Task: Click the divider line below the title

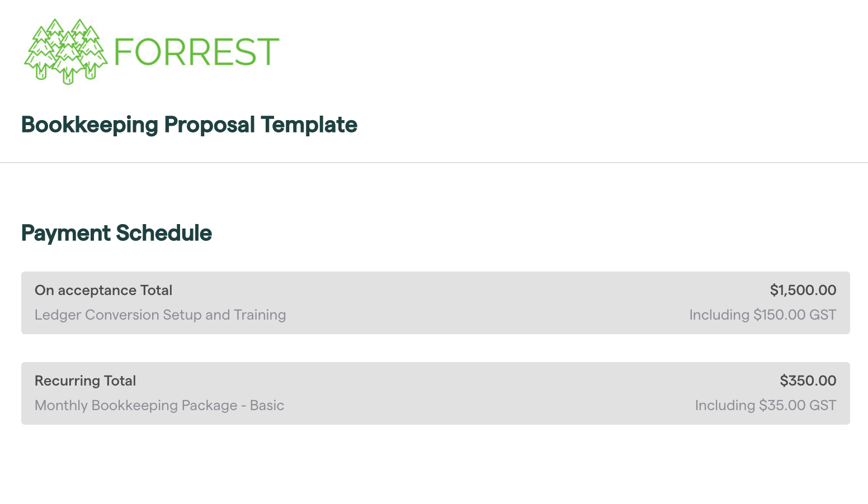Action: (x=434, y=163)
